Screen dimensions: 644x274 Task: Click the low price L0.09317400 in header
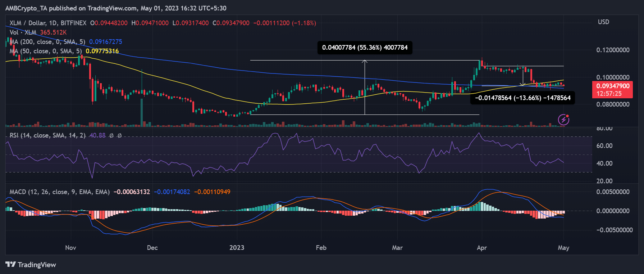[191, 23]
